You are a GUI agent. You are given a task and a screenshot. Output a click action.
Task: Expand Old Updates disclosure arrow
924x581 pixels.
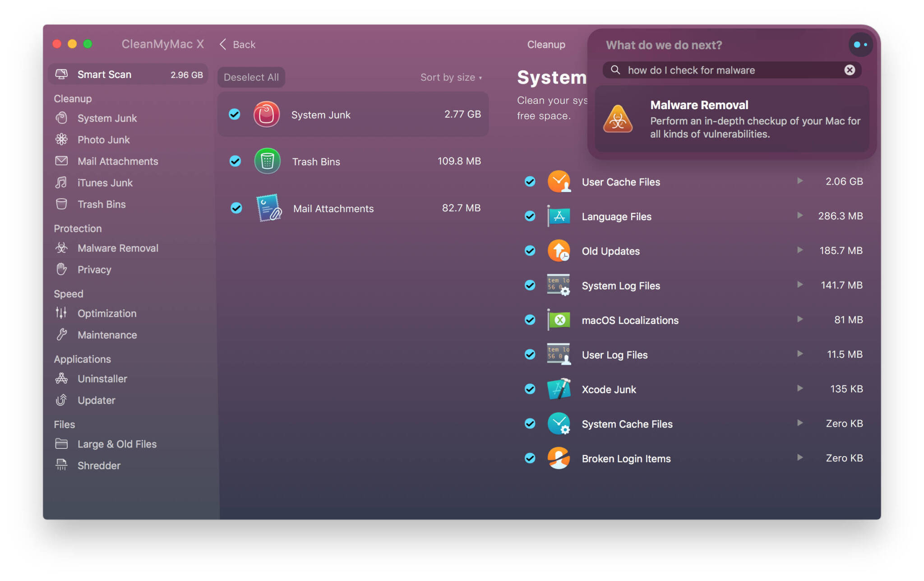point(800,250)
